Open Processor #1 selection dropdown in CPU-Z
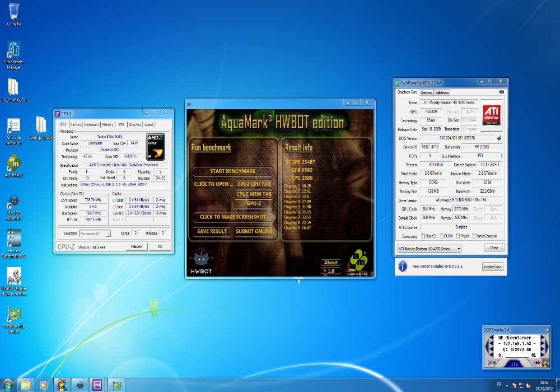The image size is (560, 392). click(95, 234)
